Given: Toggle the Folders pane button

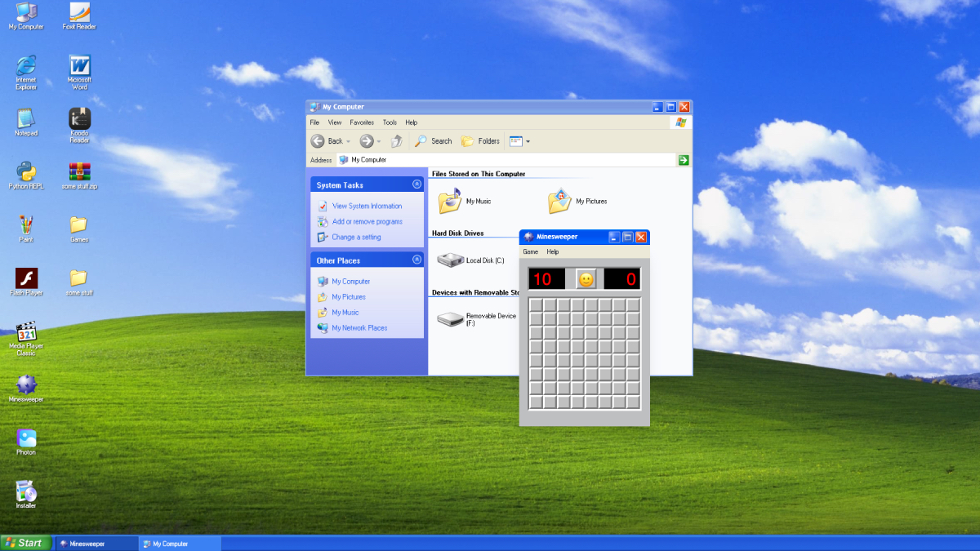Looking at the screenshot, I should 480,141.
